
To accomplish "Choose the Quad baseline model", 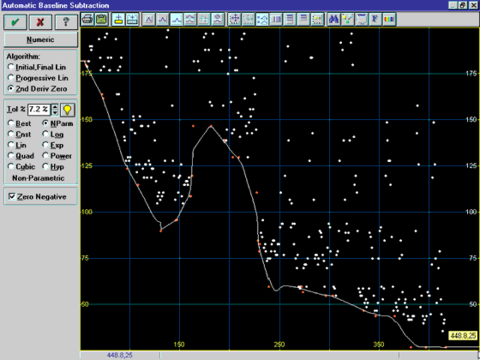I will tap(21, 156).
